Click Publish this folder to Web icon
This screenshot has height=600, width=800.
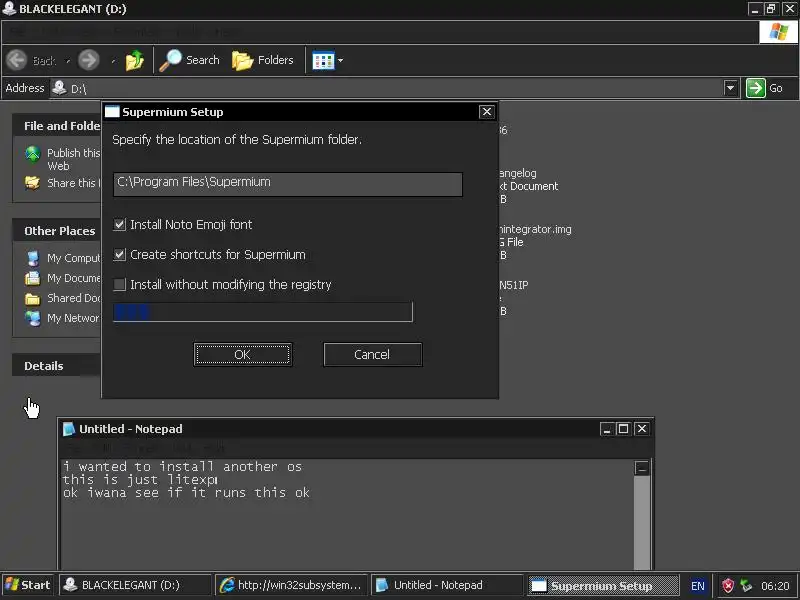click(x=33, y=154)
